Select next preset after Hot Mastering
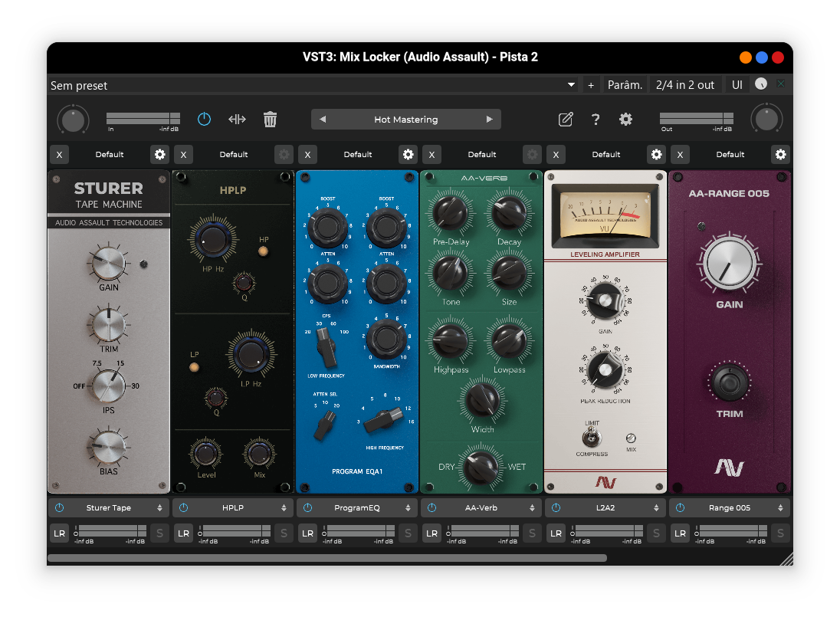Viewport: 840px width, 617px height. click(x=489, y=120)
